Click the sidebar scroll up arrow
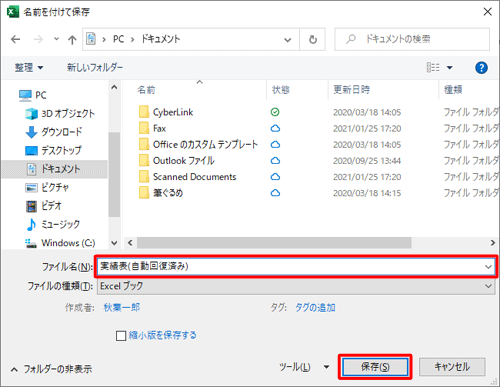This screenshot has width=500, height=387. (x=114, y=88)
